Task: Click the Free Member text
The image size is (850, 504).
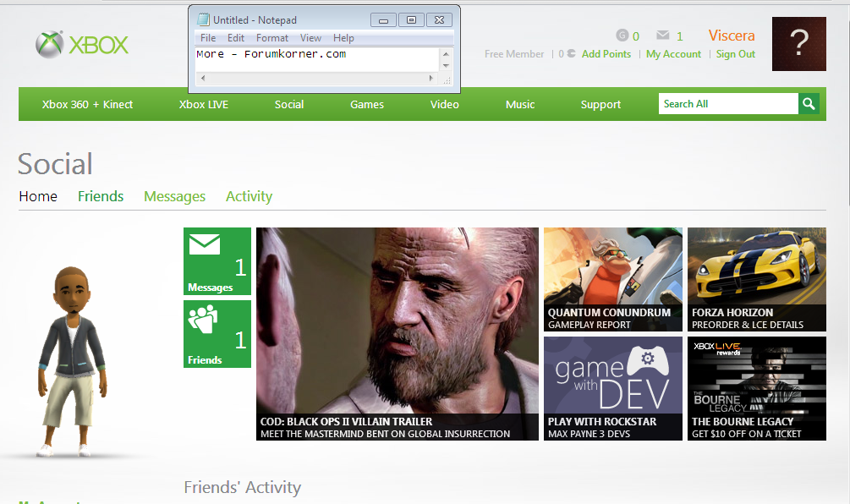Action: pyautogui.click(x=514, y=54)
